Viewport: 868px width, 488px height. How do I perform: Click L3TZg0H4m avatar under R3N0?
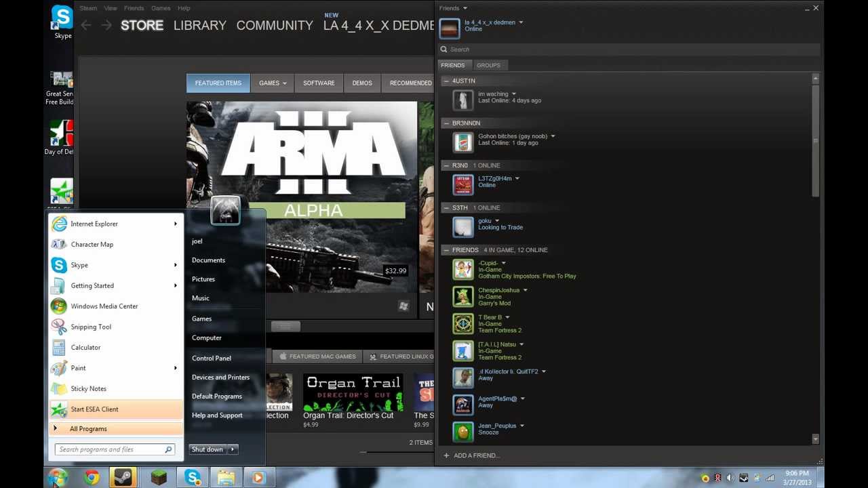click(463, 184)
